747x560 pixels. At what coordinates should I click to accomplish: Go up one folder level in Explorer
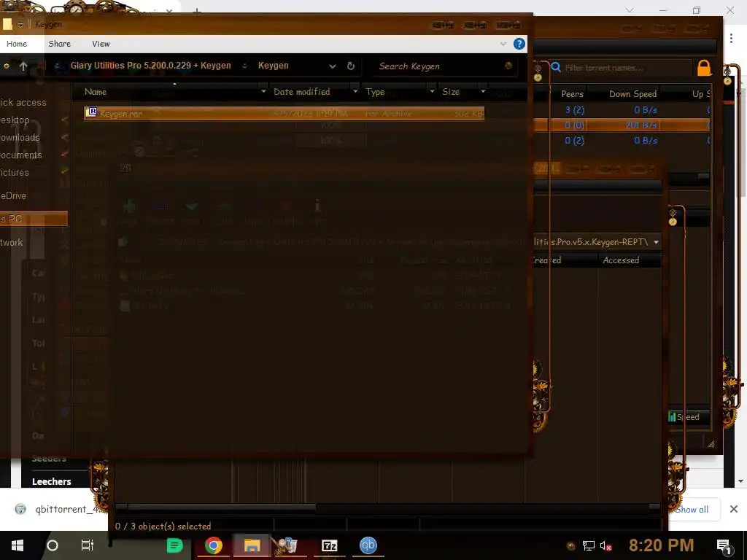click(x=23, y=66)
